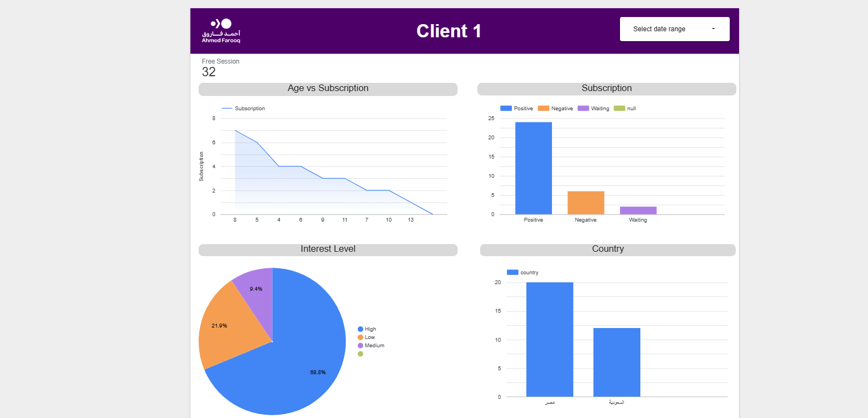Select the orange Negative bar
Image resolution: width=868 pixels, height=418 pixels.
pyautogui.click(x=585, y=202)
